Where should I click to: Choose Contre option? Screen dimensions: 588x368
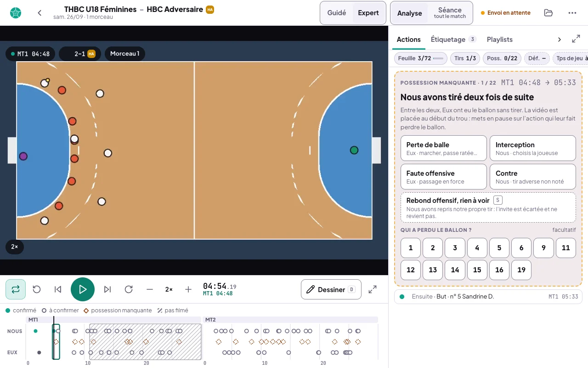533,177
